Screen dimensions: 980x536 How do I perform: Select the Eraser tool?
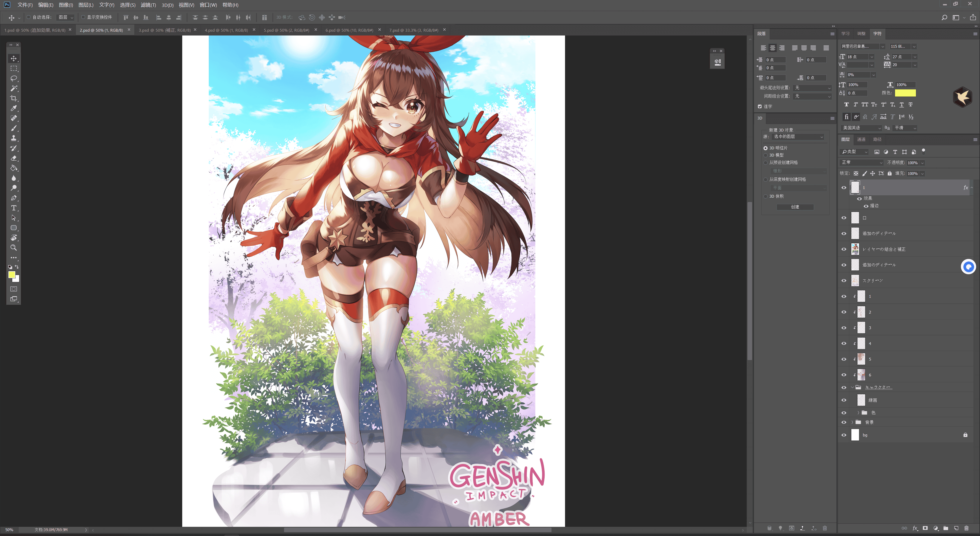[x=14, y=158]
